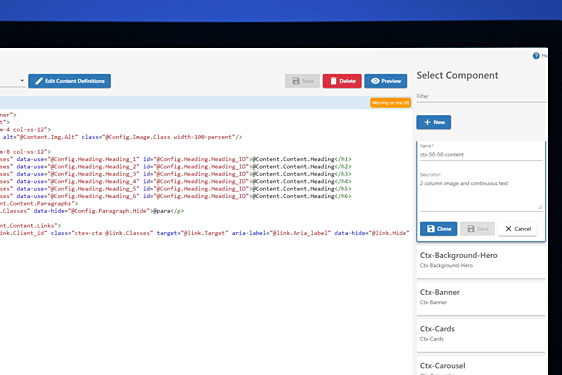The width and height of the screenshot is (562, 375).
Task: Select the Ctx-Background-Hero component card
Action: click(x=481, y=261)
